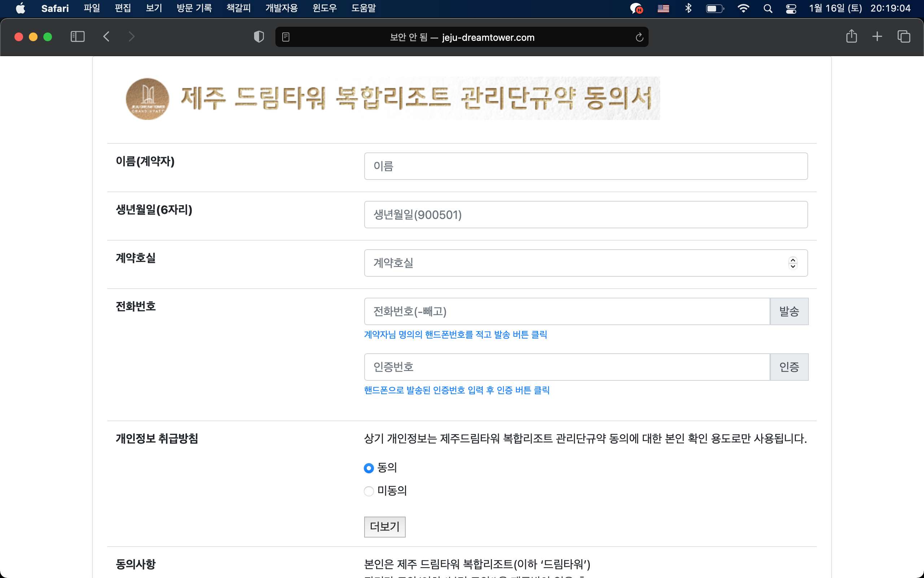The image size is (924, 578).
Task: Click the 발송 send button
Action: (789, 311)
